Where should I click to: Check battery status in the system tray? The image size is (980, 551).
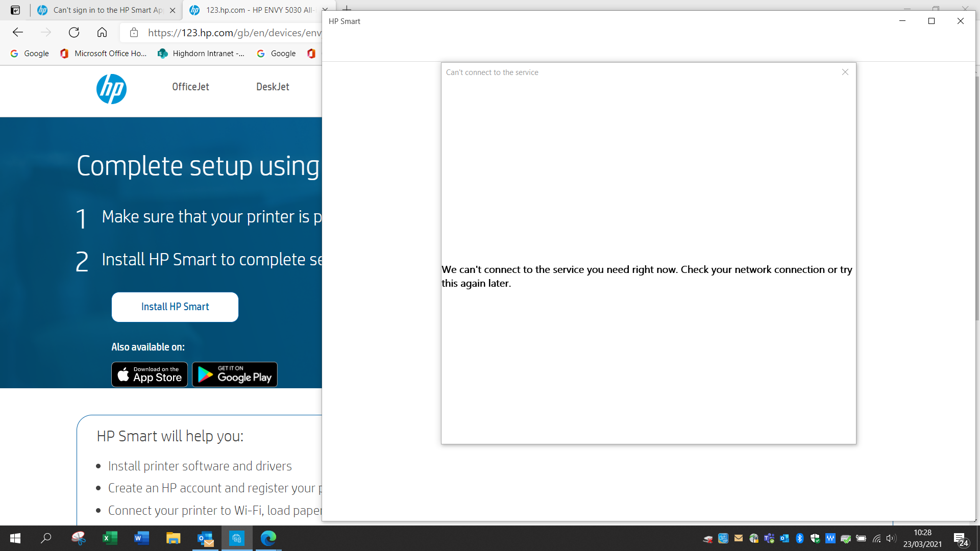click(862, 538)
